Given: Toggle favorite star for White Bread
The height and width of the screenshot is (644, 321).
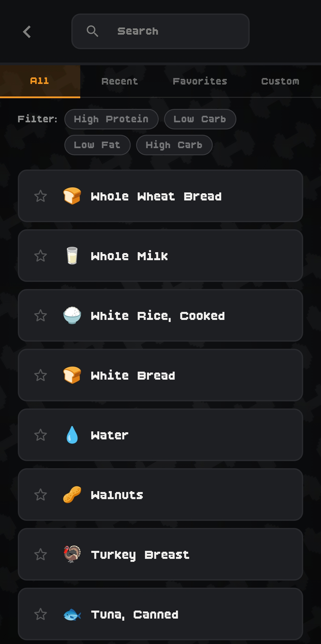Looking at the screenshot, I should click(x=40, y=375).
